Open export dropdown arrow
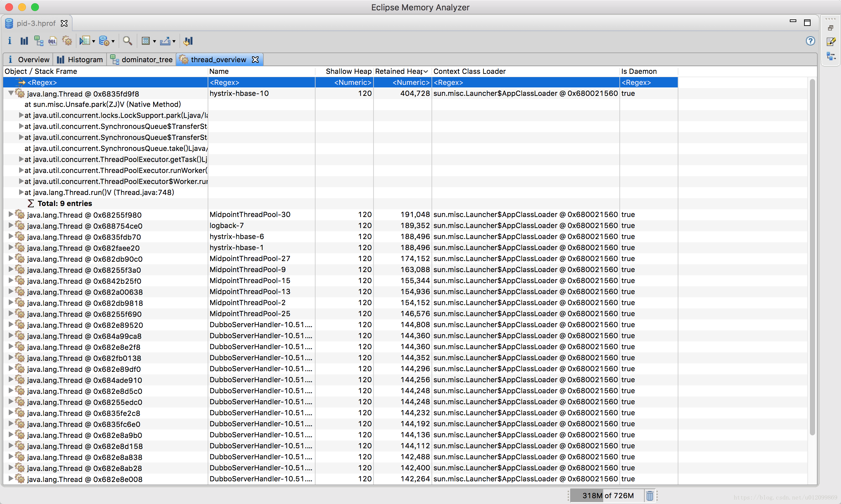 pos(174,41)
